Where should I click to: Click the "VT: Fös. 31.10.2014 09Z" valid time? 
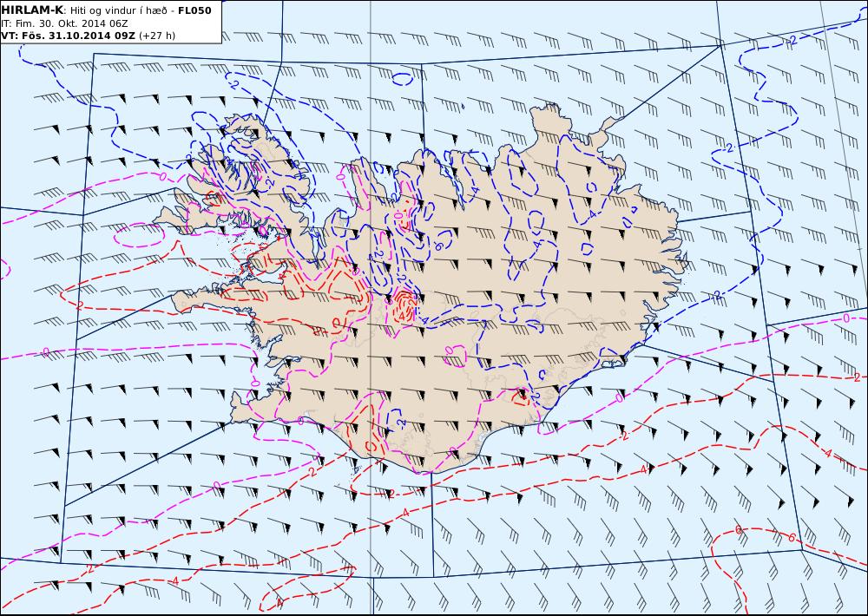click(x=68, y=36)
